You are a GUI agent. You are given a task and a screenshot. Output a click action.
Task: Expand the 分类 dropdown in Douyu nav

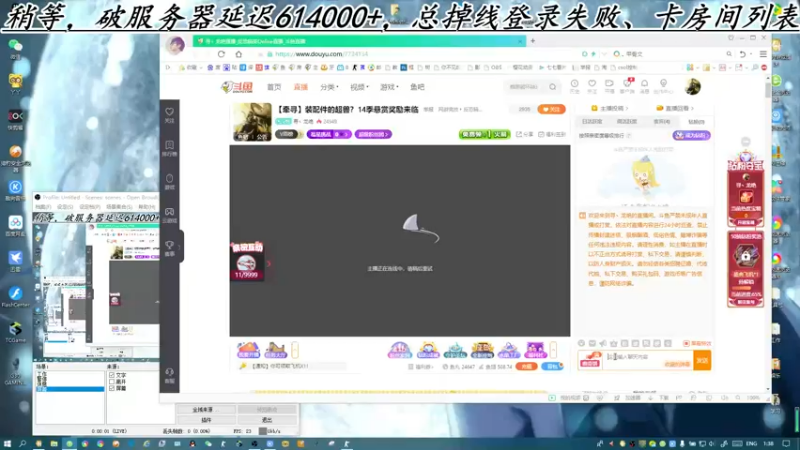pyautogui.click(x=330, y=87)
